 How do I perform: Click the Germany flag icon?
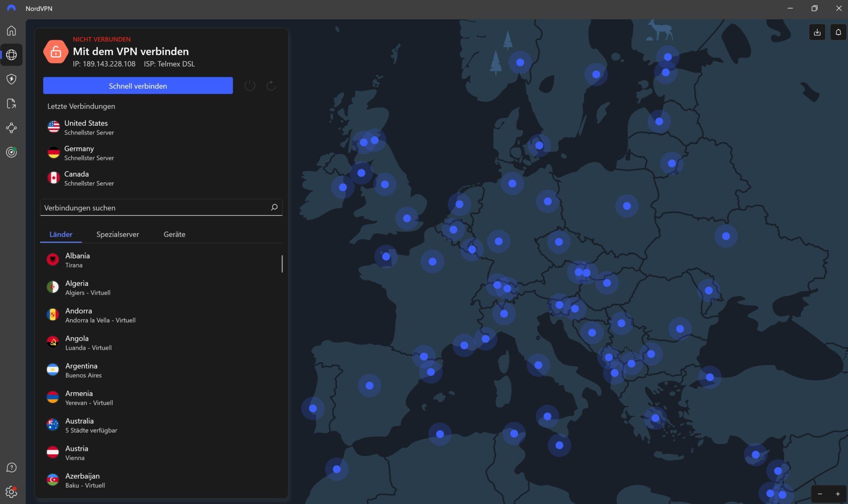tap(54, 153)
